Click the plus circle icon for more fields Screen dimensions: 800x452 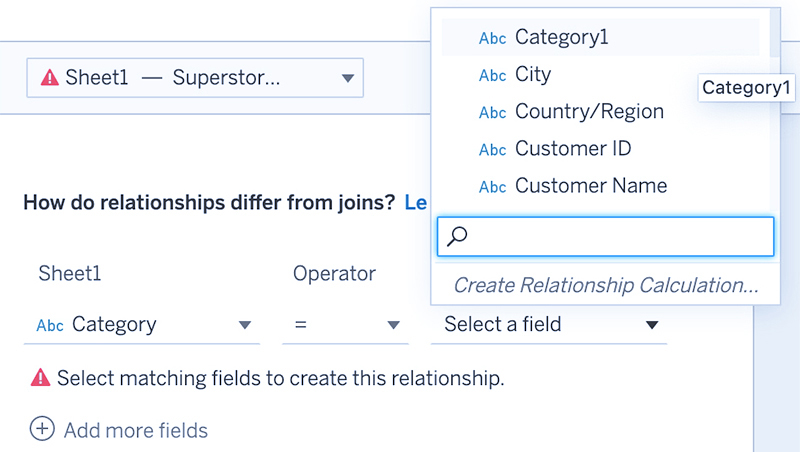42,429
